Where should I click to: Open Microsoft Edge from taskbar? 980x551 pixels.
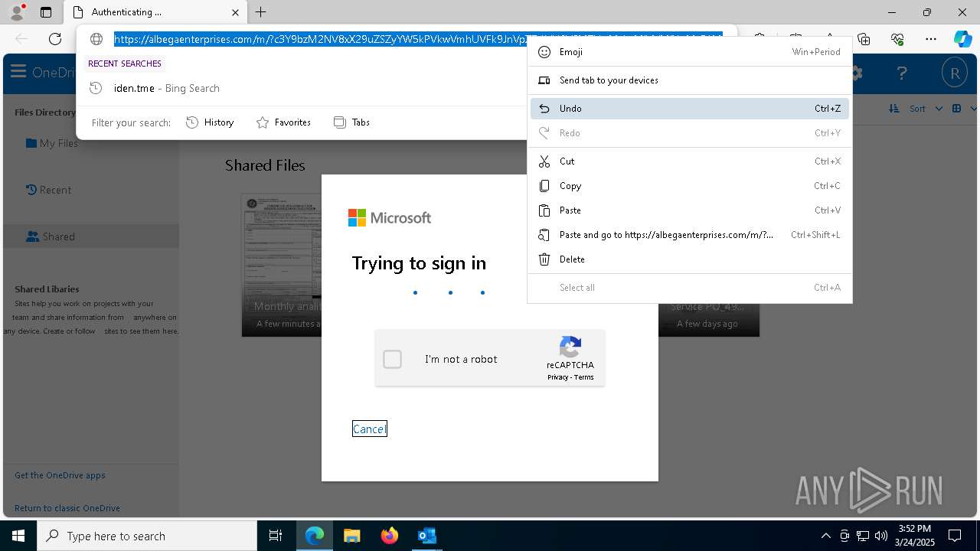point(315,536)
